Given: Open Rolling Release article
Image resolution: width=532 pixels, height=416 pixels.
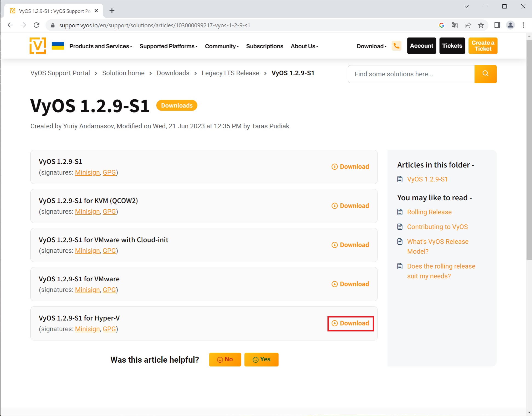Looking at the screenshot, I should click(429, 212).
